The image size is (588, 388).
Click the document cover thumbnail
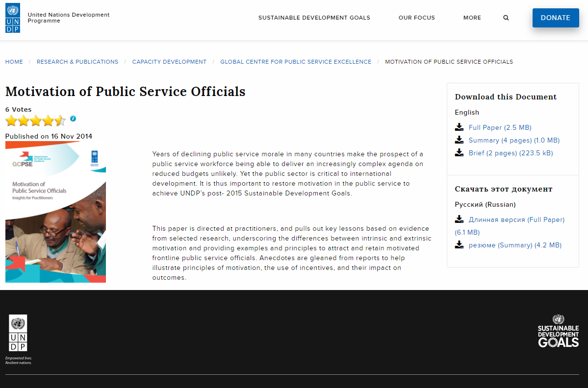(55, 213)
